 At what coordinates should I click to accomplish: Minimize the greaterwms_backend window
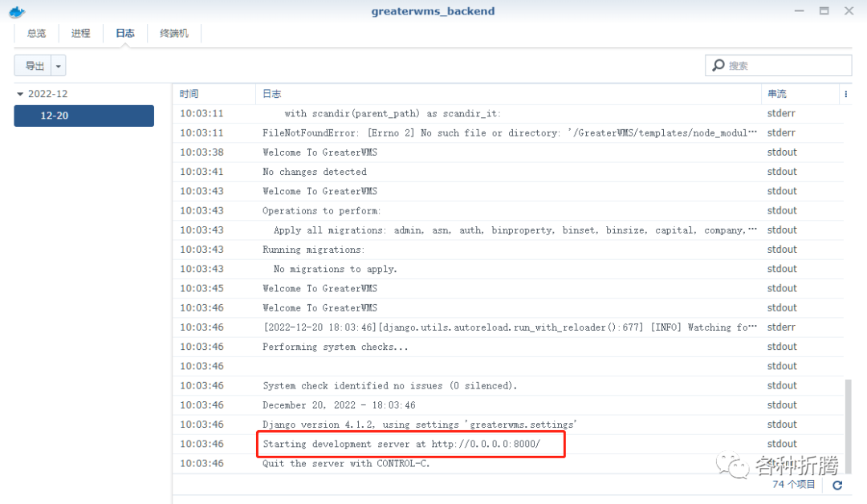point(799,11)
